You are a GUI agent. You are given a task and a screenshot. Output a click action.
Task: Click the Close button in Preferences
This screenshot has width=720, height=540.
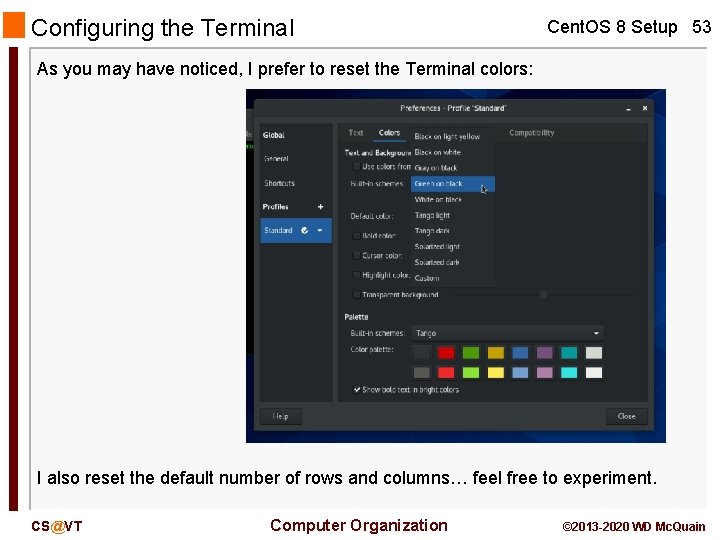pyautogui.click(x=626, y=416)
